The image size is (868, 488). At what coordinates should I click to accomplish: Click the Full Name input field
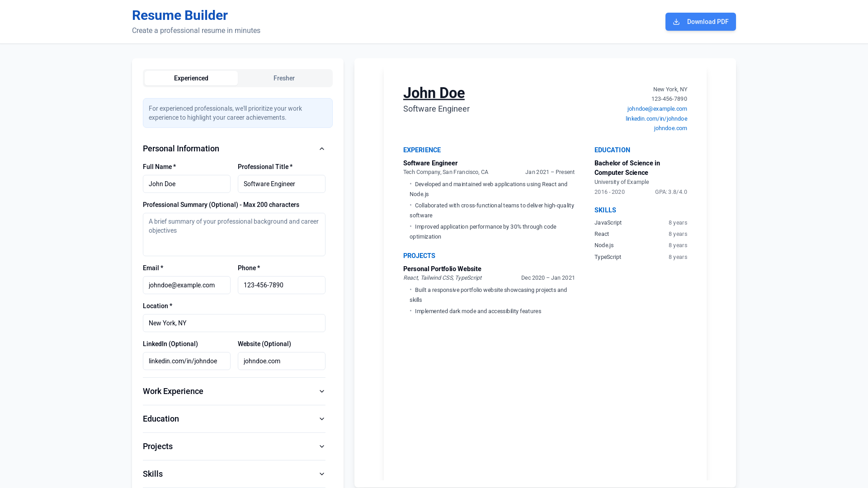[187, 184]
